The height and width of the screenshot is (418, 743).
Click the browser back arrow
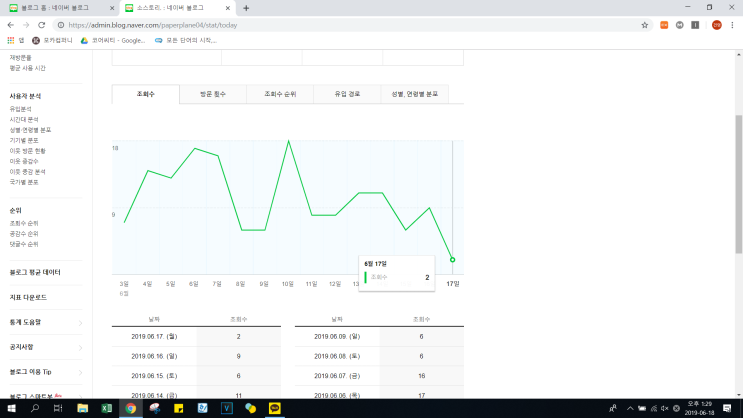click(x=10, y=25)
